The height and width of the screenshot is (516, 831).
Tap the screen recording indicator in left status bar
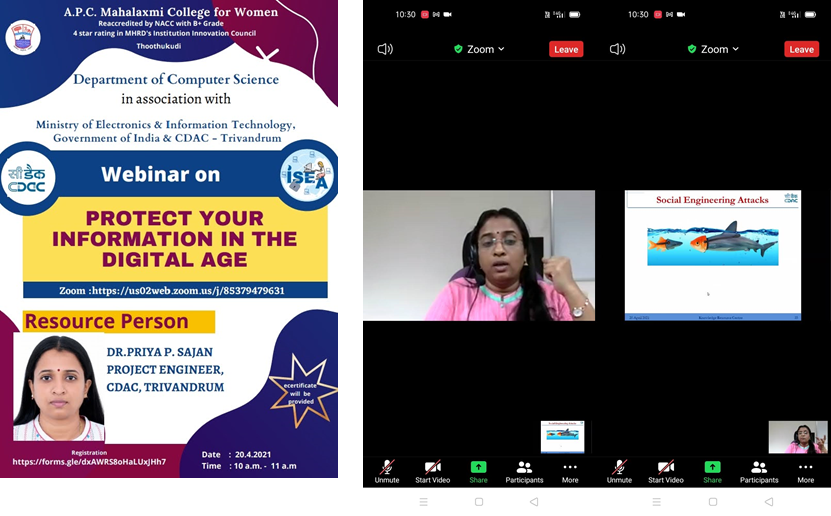tap(425, 14)
